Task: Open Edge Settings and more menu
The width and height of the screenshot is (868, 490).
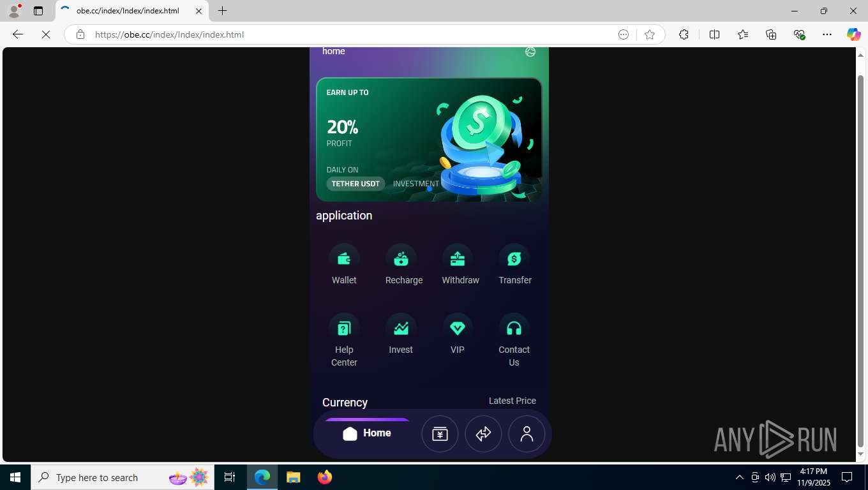Action: [x=827, y=34]
